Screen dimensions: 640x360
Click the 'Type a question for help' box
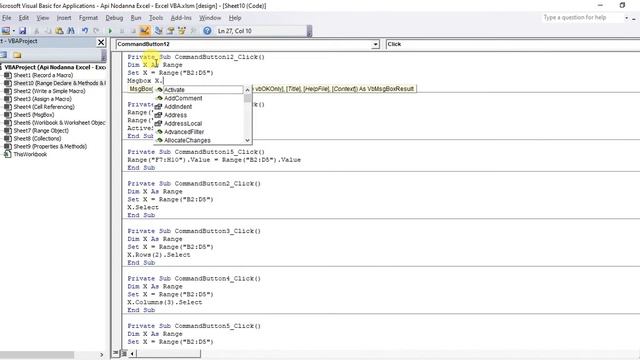pos(582,18)
